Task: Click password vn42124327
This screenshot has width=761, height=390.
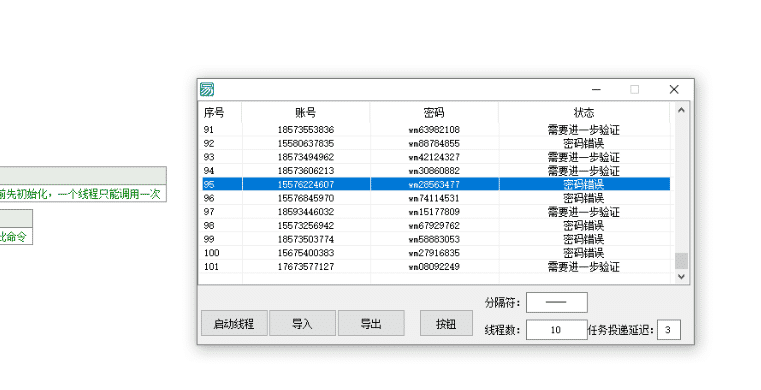Action: 434,157
